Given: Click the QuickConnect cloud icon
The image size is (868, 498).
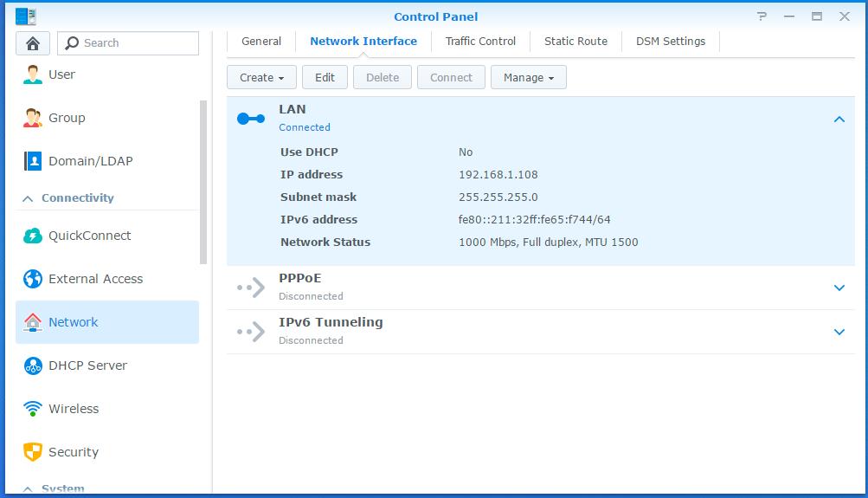Looking at the screenshot, I should (33, 236).
